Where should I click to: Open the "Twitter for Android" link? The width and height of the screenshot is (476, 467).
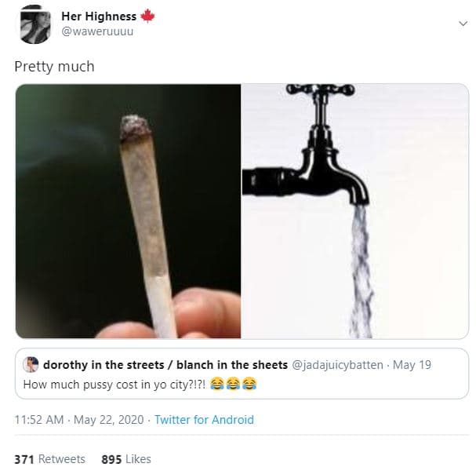click(204, 420)
